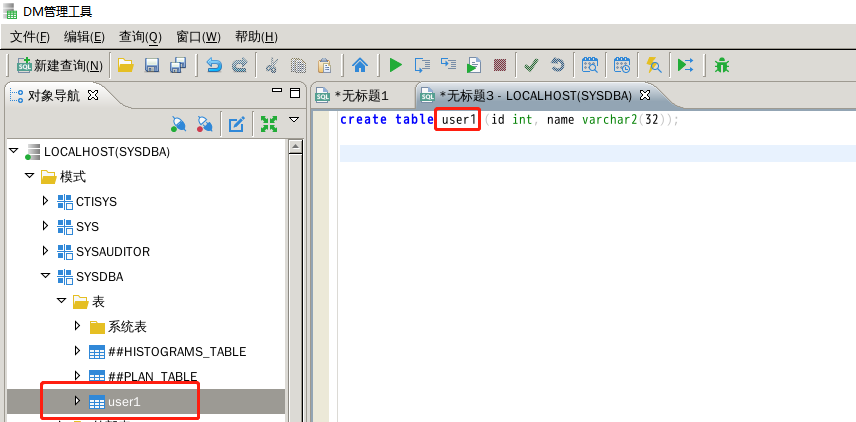Collapse the LOCALHOST(SYSDBA) connection node
The height and width of the screenshot is (422, 856).
(x=14, y=151)
